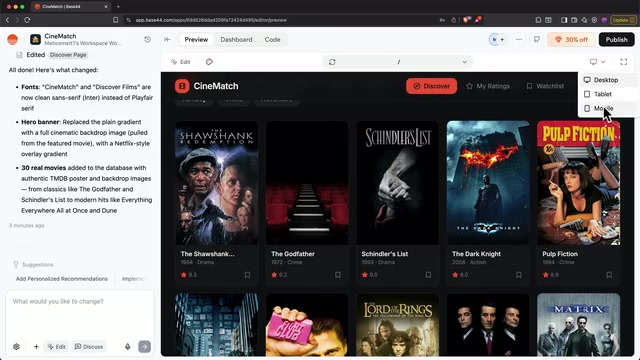This screenshot has width=640, height=360.
Task: Open The Lord of the Rings poster
Action: point(398,325)
